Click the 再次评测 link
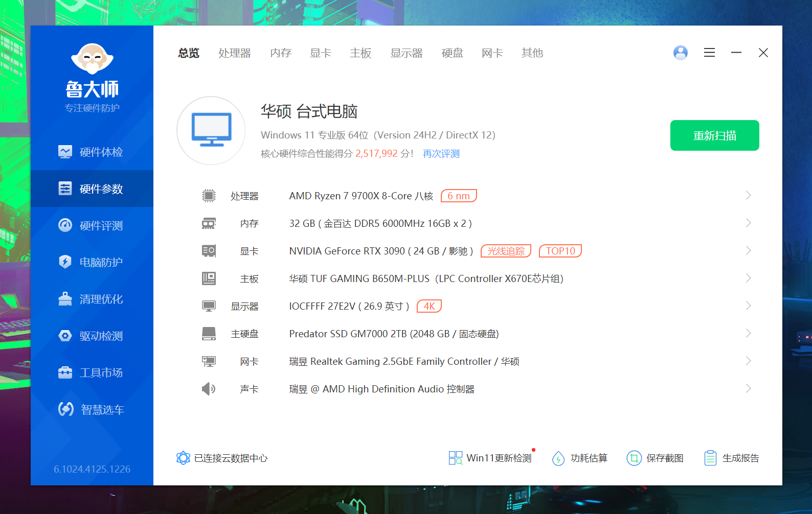 tap(441, 154)
